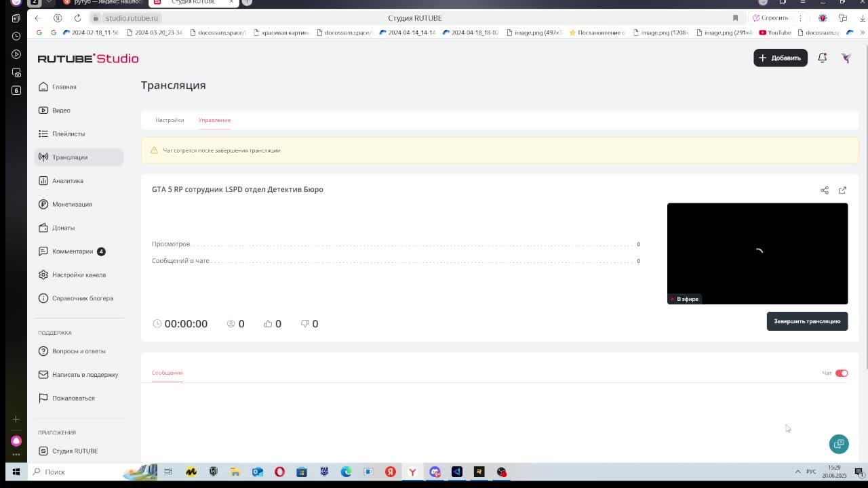Click the dislikes thumbs-down icon

tap(304, 324)
